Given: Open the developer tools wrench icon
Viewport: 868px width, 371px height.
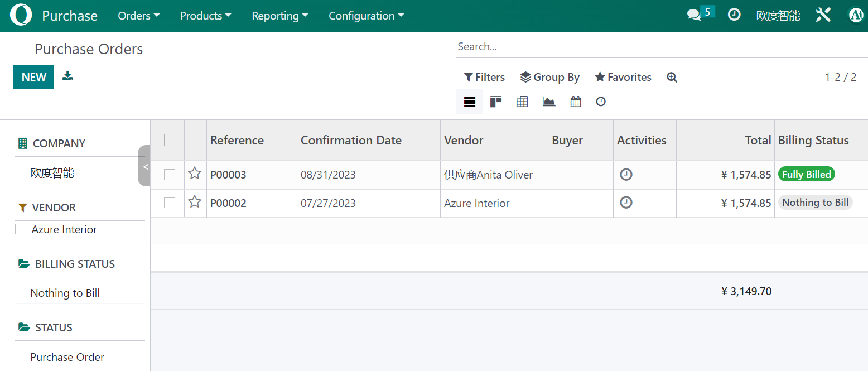Looking at the screenshot, I should (823, 15).
